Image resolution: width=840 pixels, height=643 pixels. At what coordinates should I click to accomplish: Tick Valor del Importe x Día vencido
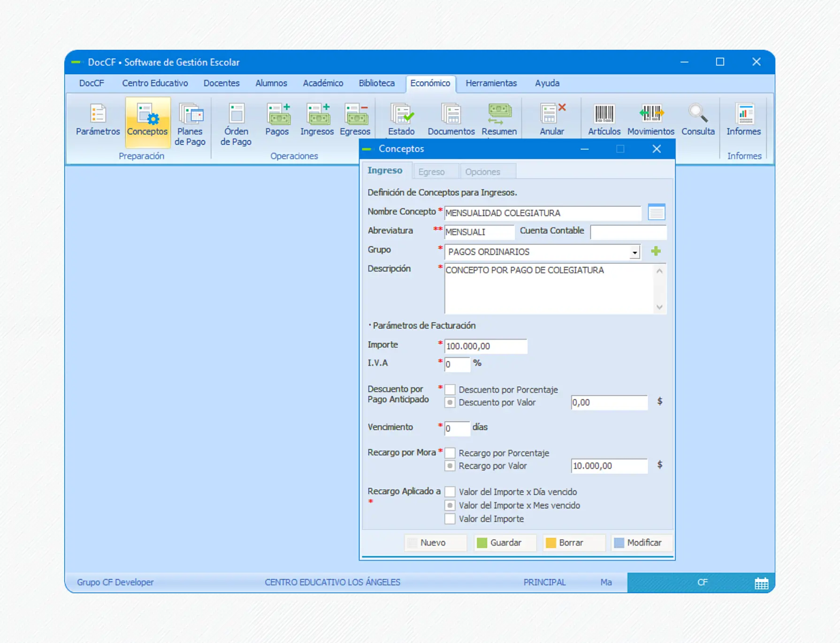click(x=450, y=492)
